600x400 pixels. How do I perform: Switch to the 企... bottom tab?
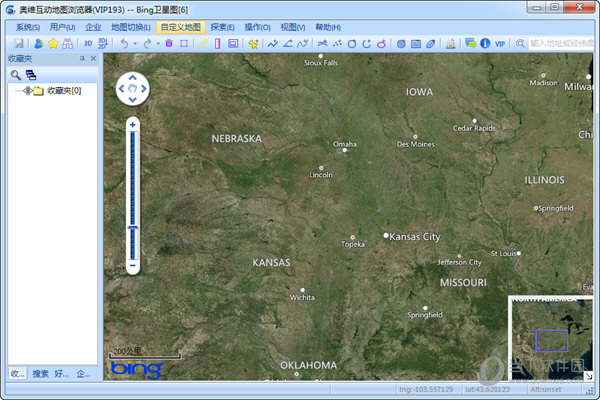(84, 374)
